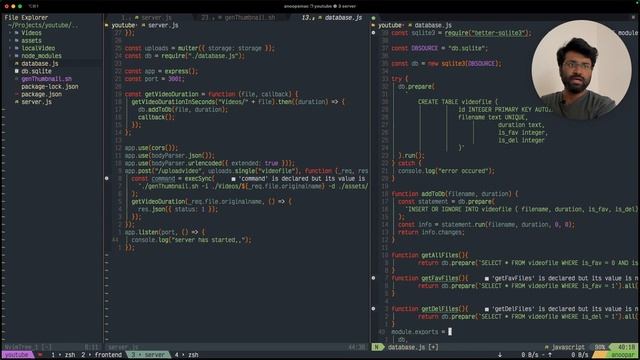640x360 pixels.
Task: Click the underlined getDelFiles function name
Action: pos(440,309)
